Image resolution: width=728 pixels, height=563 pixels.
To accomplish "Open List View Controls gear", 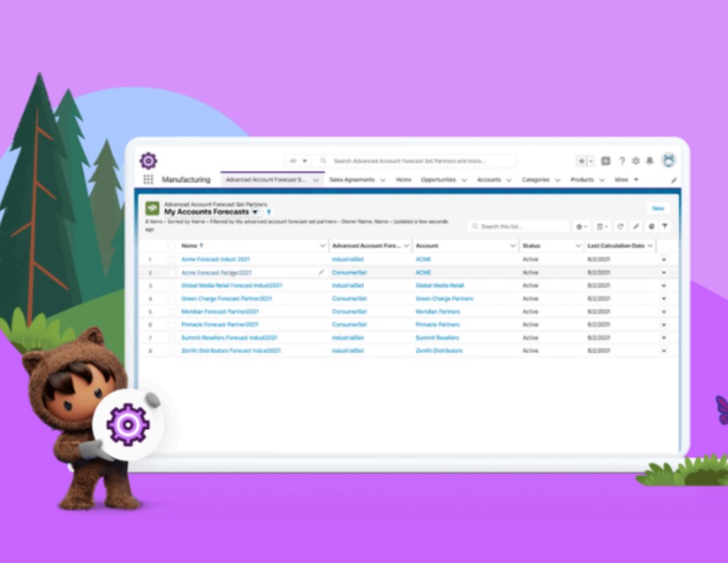I will 581,226.
